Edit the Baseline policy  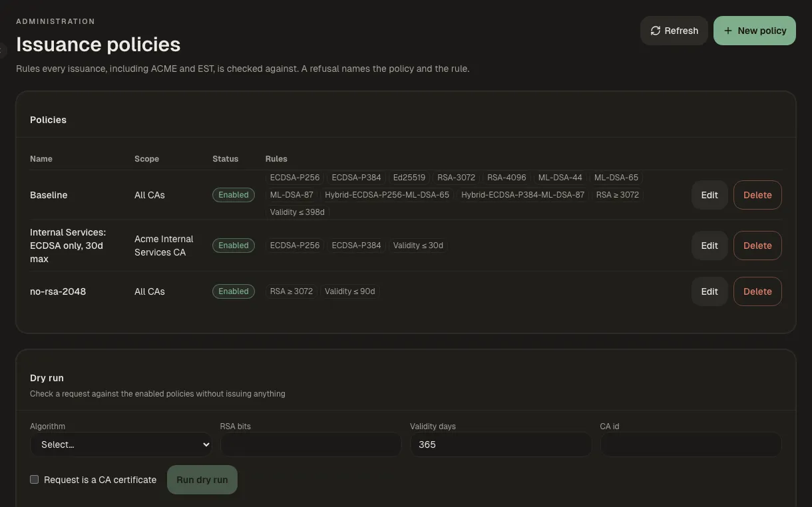pos(710,195)
